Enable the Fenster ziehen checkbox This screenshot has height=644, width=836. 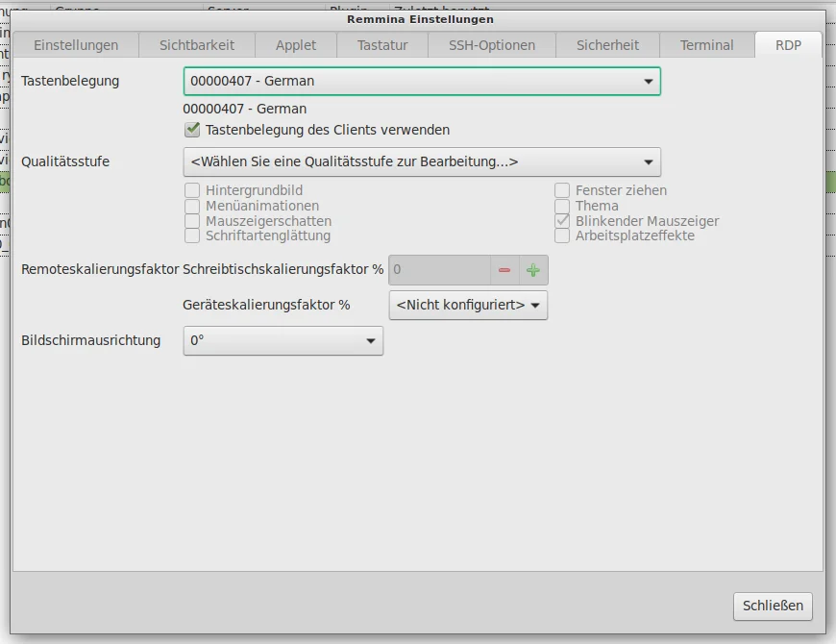(562, 190)
